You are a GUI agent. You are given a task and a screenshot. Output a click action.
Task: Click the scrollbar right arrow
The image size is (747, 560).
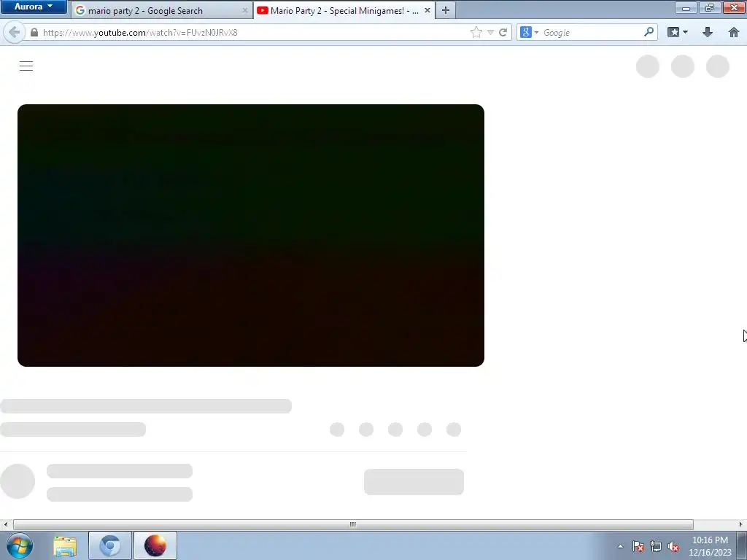click(x=740, y=524)
